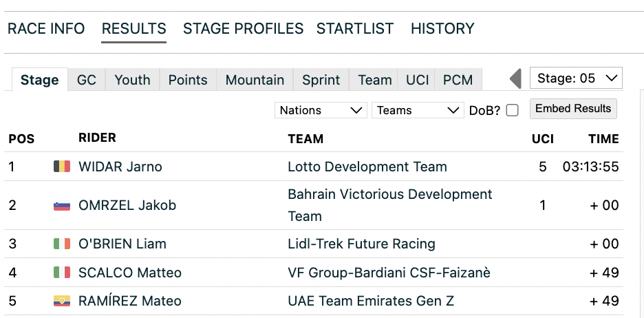The image size is (644, 318).
Task: Open the HISTORY menu item
Action: tap(442, 29)
